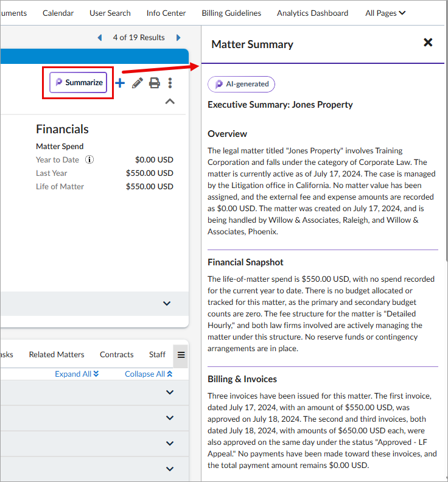Click the Billing & Invoices heading
This screenshot has height=482, width=448.
(x=242, y=379)
